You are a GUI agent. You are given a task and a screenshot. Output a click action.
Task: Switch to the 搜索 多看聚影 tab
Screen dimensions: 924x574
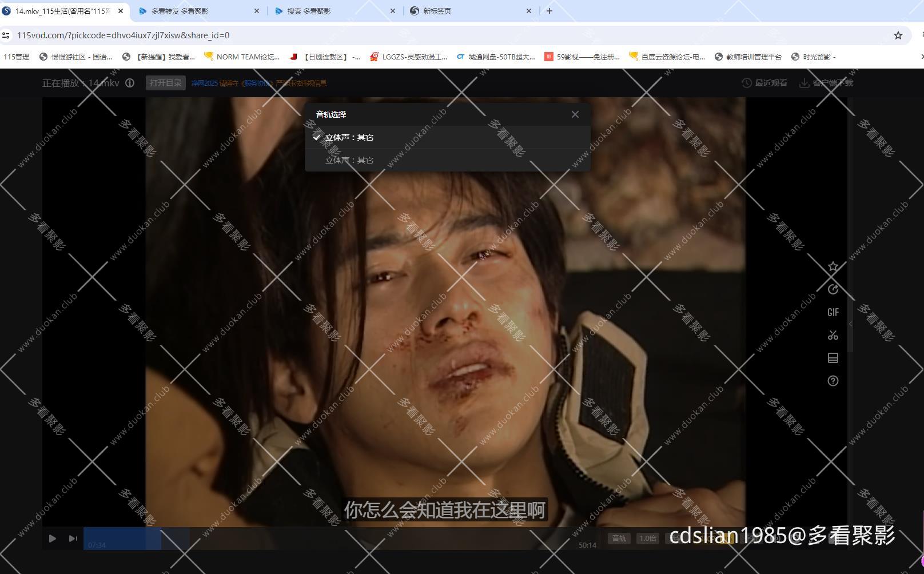click(x=309, y=10)
